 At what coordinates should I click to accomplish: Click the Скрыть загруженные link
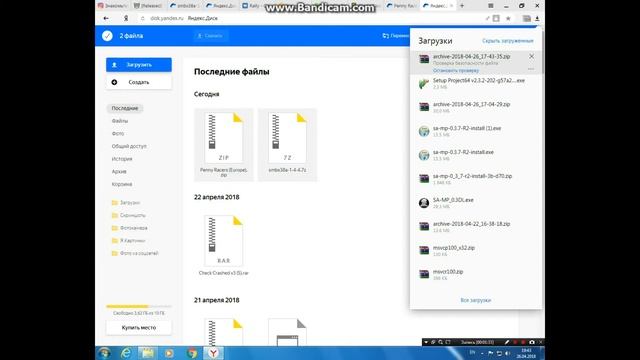coord(507,41)
